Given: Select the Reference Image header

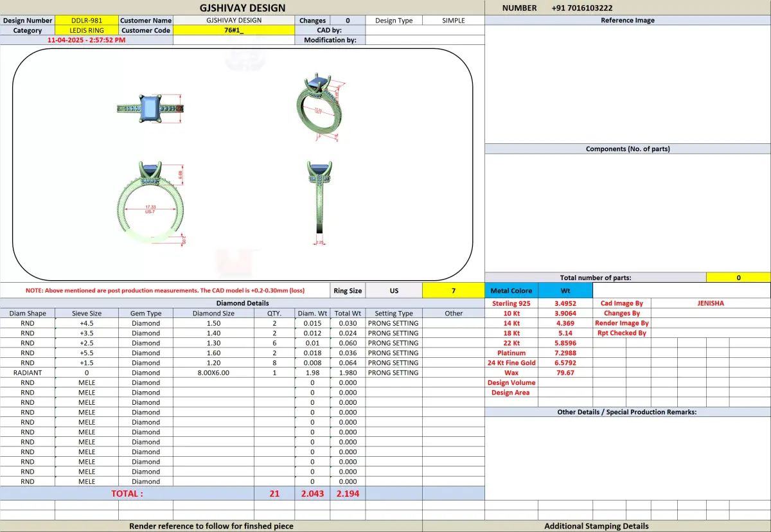Looking at the screenshot, I should coord(628,20).
